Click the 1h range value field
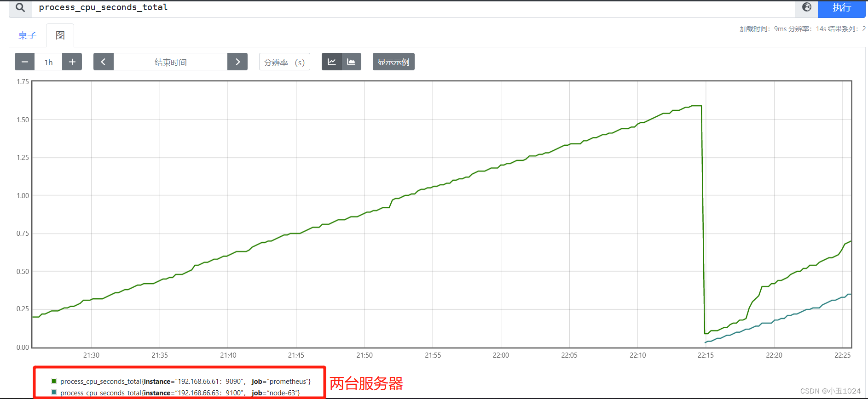868x399 pixels. (x=48, y=62)
